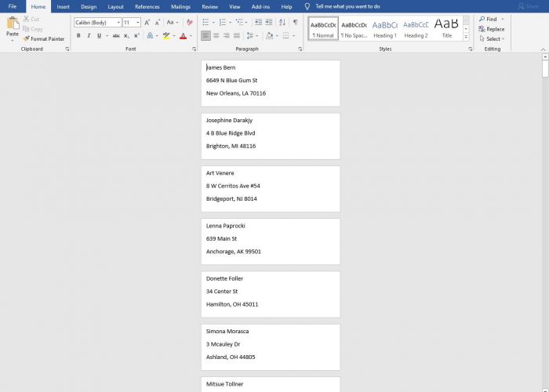Viewport: 549px width, 392px height.
Task: Expand the Styles gallery more arrow
Action: [x=466, y=37]
